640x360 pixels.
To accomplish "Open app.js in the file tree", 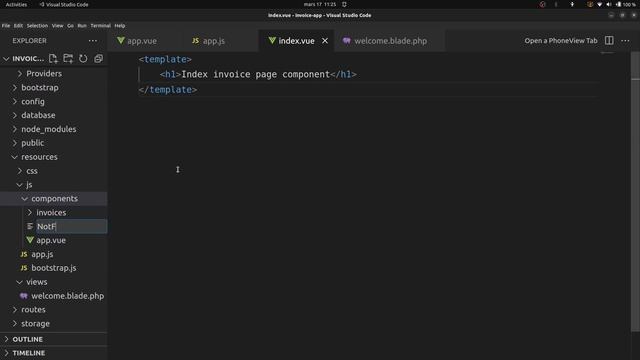I will click(42, 254).
